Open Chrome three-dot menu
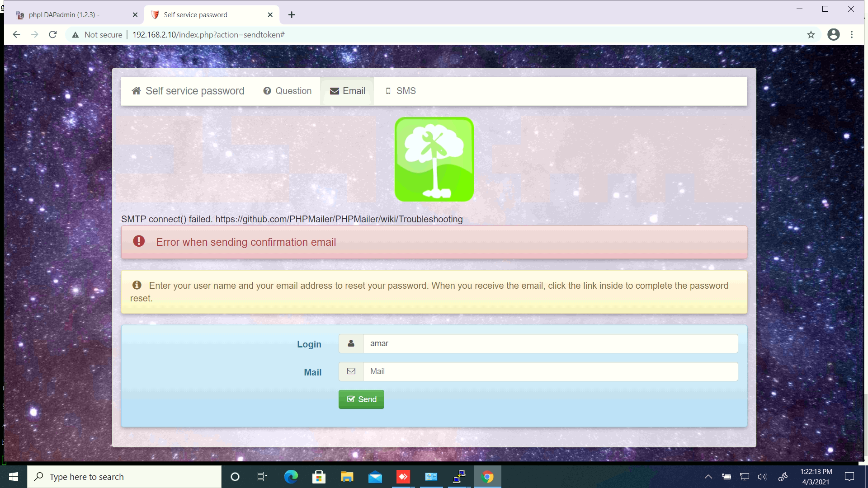 (852, 35)
